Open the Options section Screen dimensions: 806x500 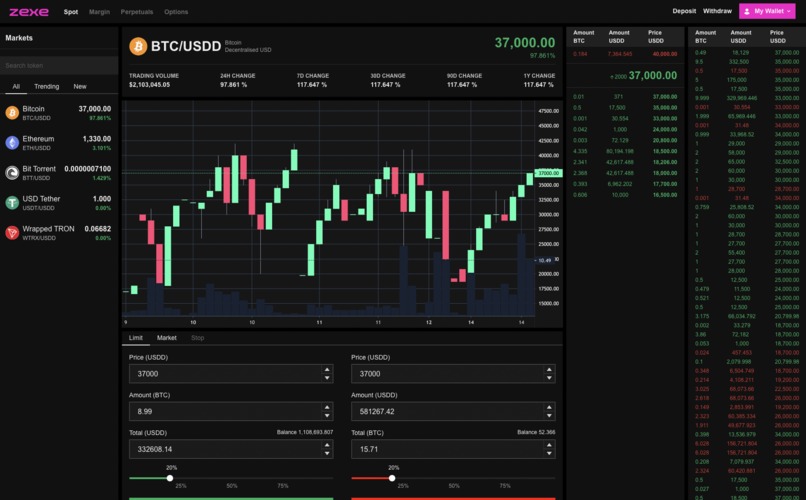(x=176, y=12)
